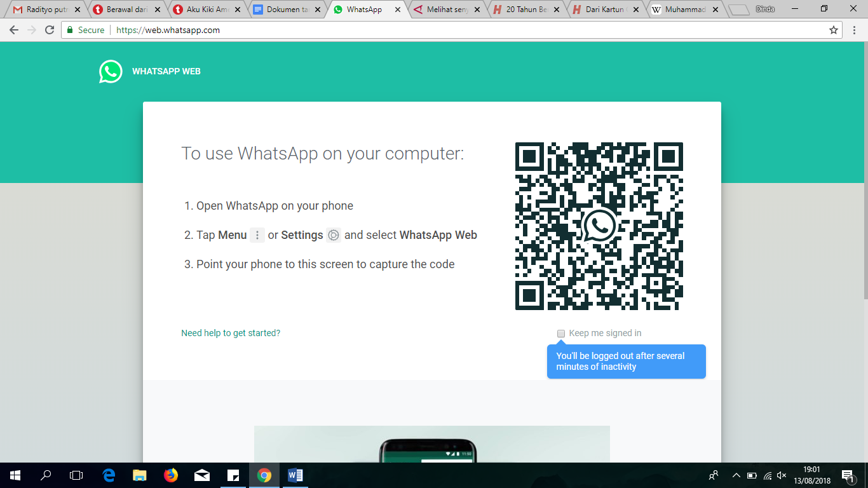Launch Firefox from taskbar

click(x=171, y=475)
